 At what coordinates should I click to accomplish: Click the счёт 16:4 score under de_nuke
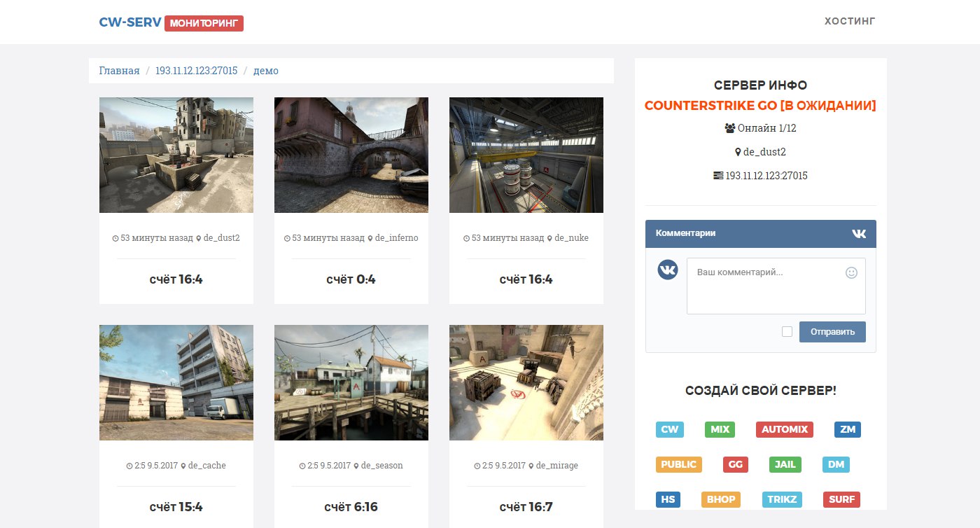tap(526, 279)
